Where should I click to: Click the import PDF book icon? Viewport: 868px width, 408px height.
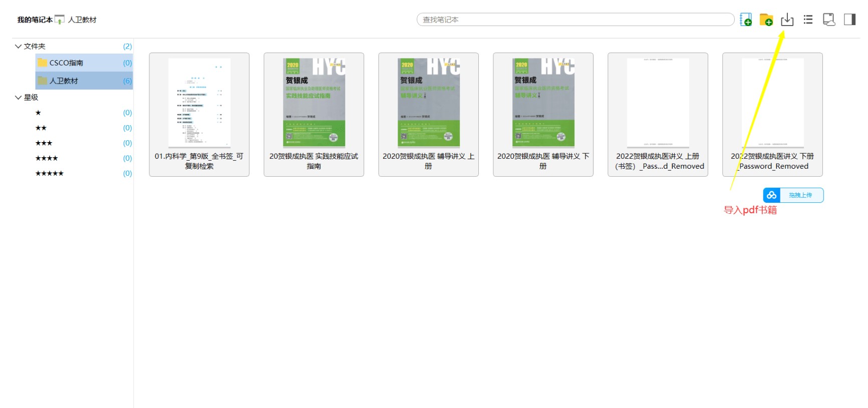[x=787, y=20]
